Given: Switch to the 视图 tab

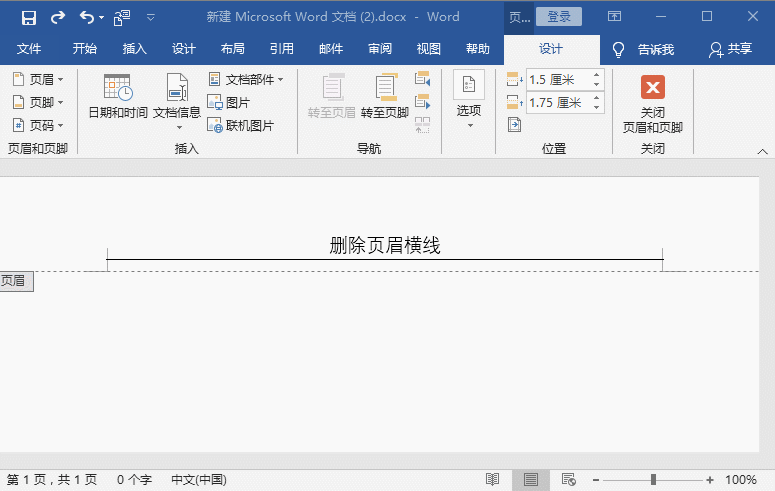Looking at the screenshot, I should pyautogui.click(x=429, y=49).
